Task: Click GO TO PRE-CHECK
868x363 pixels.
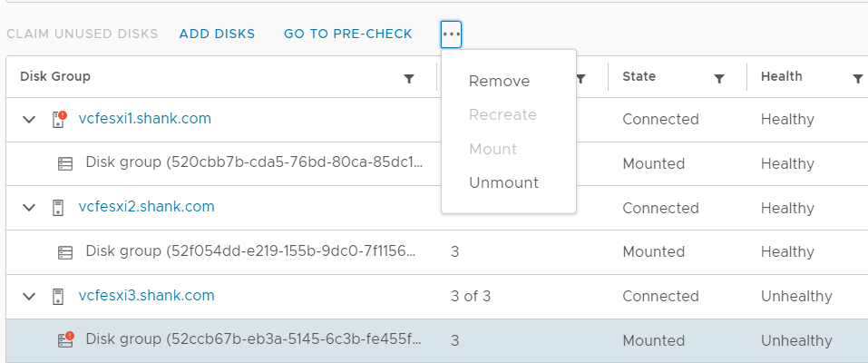Action: pyautogui.click(x=348, y=34)
